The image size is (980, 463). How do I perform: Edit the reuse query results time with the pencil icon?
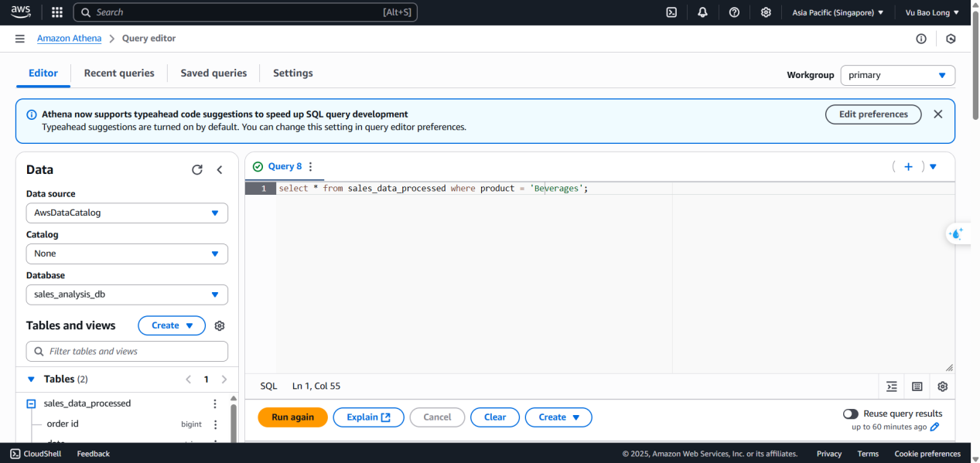[935, 427]
